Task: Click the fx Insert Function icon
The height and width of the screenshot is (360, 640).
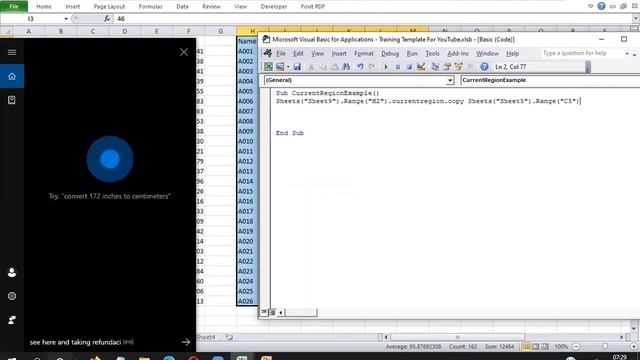Action: tap(107, 18)
